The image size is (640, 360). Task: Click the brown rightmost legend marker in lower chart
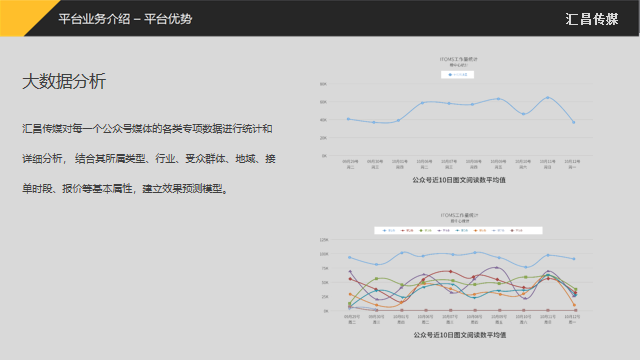click(512, 231)
